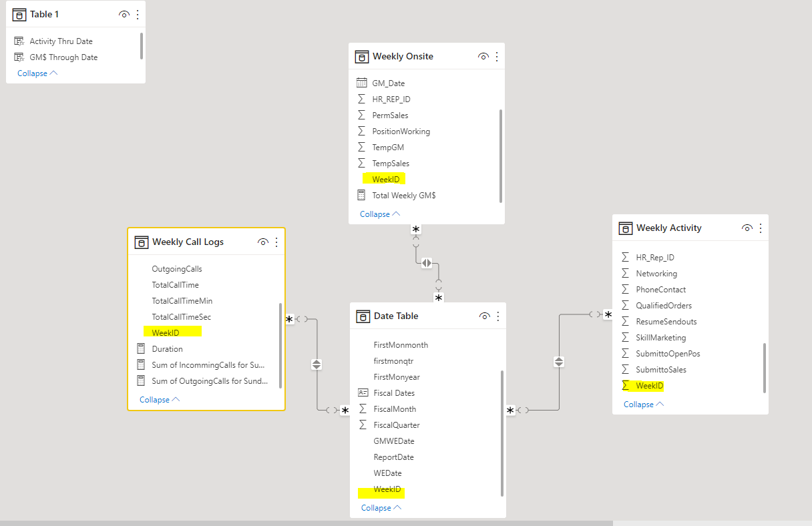Open more options menu on Table 1
This screenshot has height=526, width=812.
[x=138, y=14]
